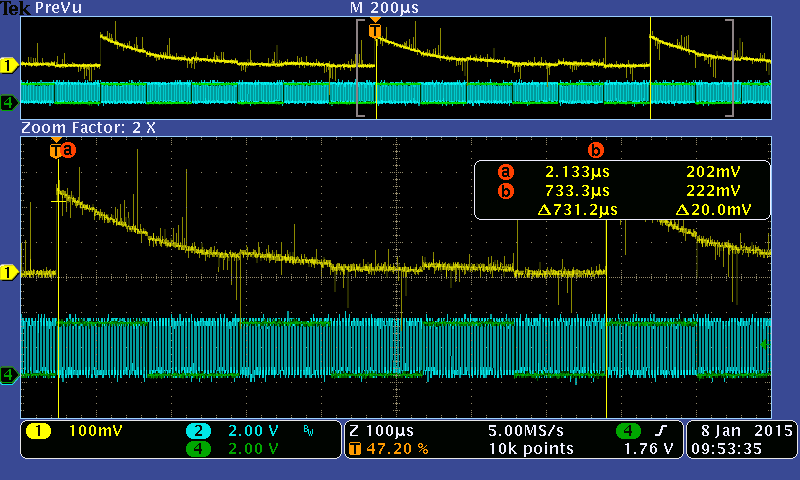
Task: Click the cyan channel 2 badge
Action: coord(198,431)
